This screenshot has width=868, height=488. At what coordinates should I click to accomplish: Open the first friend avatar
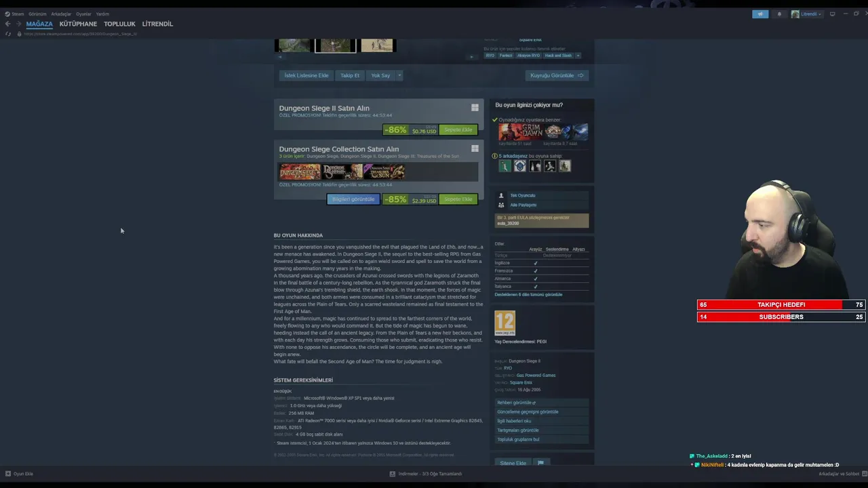[x=505, y=166]
